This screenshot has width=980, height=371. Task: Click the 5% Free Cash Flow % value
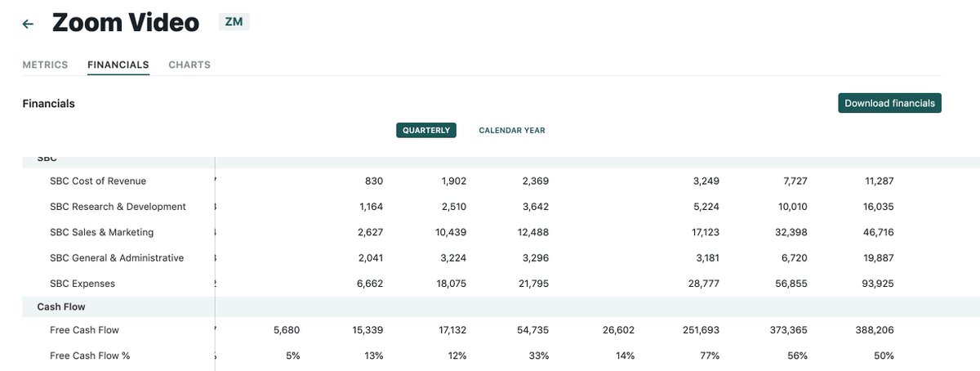[293, 355]
